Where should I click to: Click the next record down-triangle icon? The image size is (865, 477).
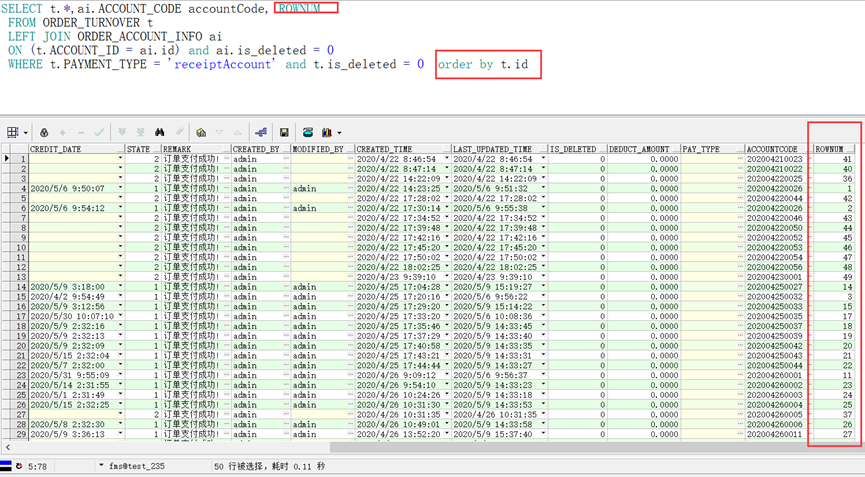220,132
